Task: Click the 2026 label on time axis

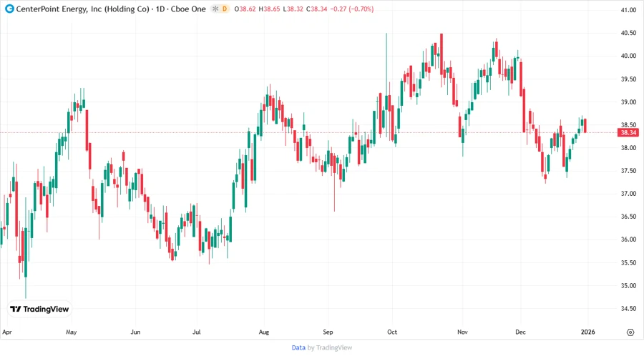Action: pos(587,332)
